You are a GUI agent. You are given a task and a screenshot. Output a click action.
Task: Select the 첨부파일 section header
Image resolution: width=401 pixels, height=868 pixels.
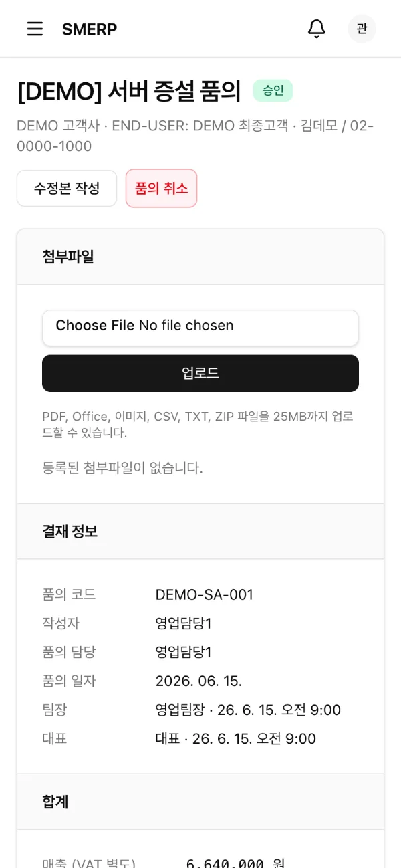coord(200,257)
